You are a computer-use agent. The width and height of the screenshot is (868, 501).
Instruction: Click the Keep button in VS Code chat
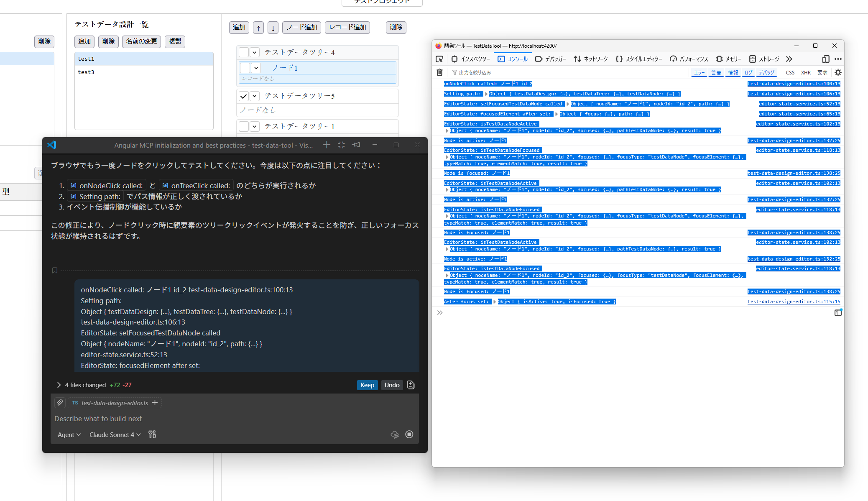tap(367, 385)
